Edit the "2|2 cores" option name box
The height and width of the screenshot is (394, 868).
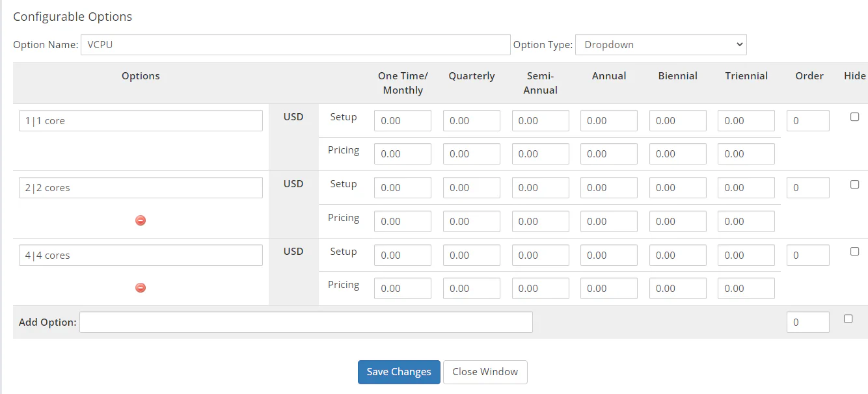pyautogui.click(x=140, y=187)
